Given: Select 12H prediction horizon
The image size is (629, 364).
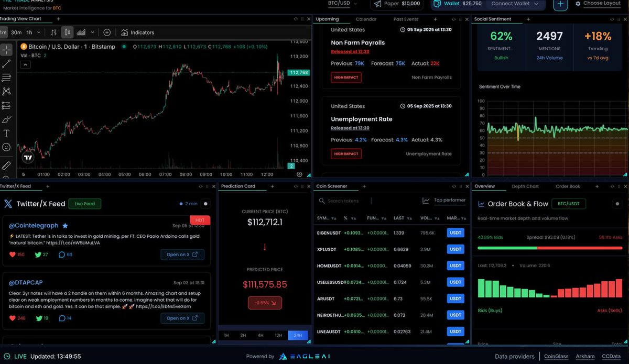Looking at the screenshot, I should (x=278, y=335).
